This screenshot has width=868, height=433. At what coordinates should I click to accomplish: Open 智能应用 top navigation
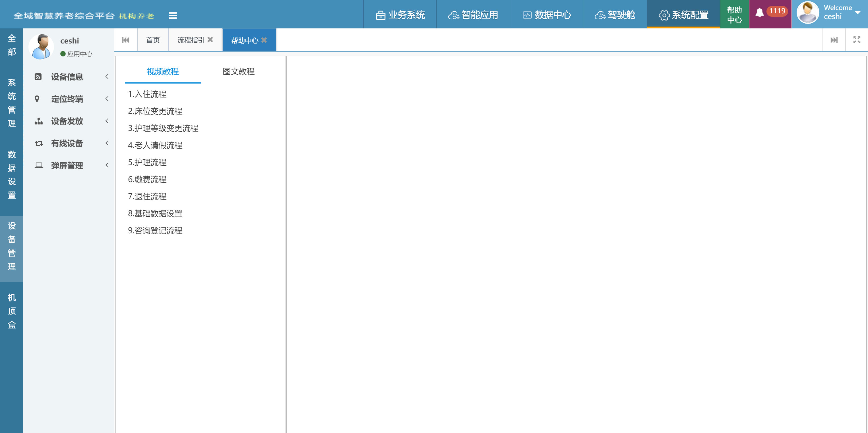473,14
